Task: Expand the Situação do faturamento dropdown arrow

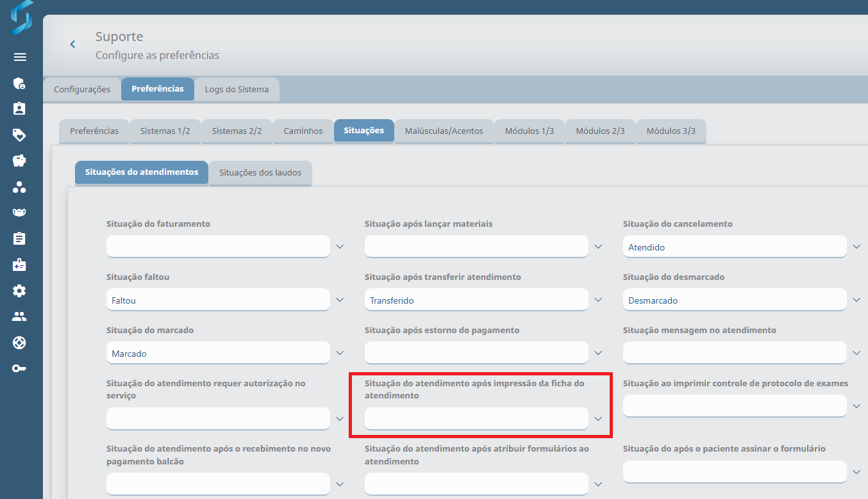Action: [340, 247]
